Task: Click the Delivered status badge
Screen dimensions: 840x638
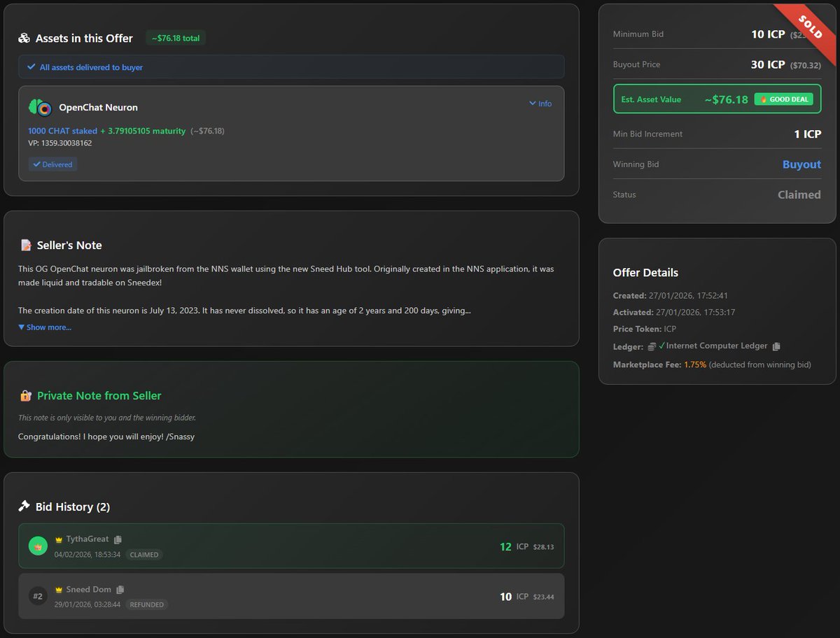Action: click(x=52, y=164)
